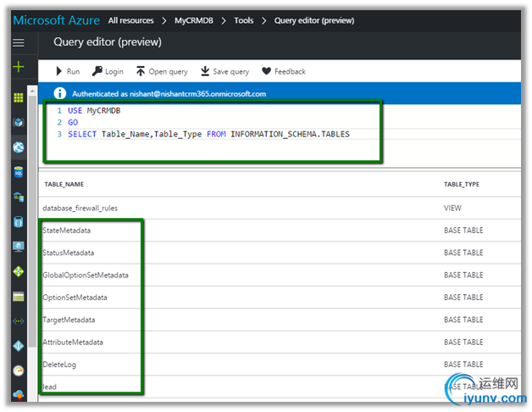Image resolution: width=532 pixels, height=412 pixels.
Task: Click the SELECT statement on line 3
Action: 208,134
